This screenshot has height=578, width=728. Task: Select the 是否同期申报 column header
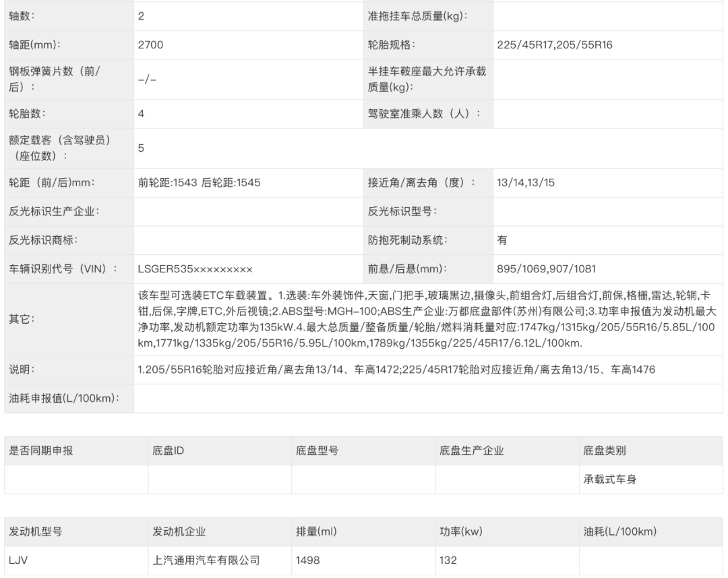tap(41, 451)
